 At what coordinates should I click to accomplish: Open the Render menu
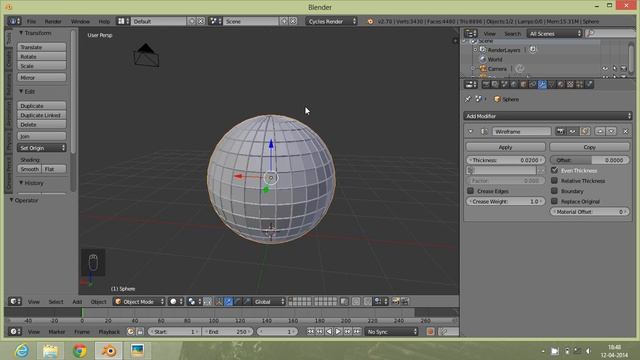click(x=53, y=21)
